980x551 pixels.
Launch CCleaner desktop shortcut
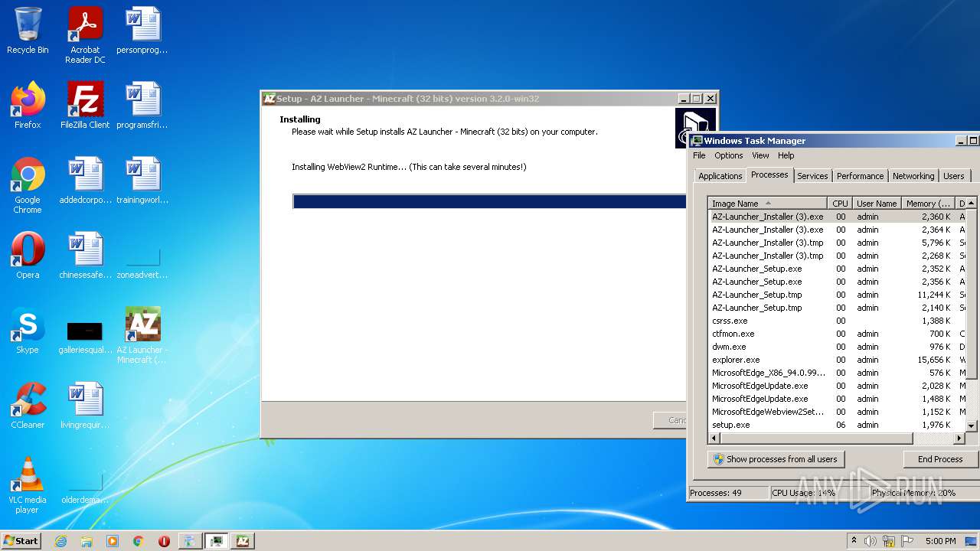pyautogui.click(x=28, y=406)
